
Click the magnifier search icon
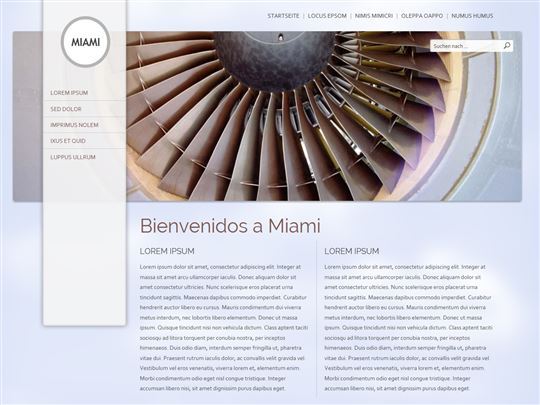tap(507, 45)
